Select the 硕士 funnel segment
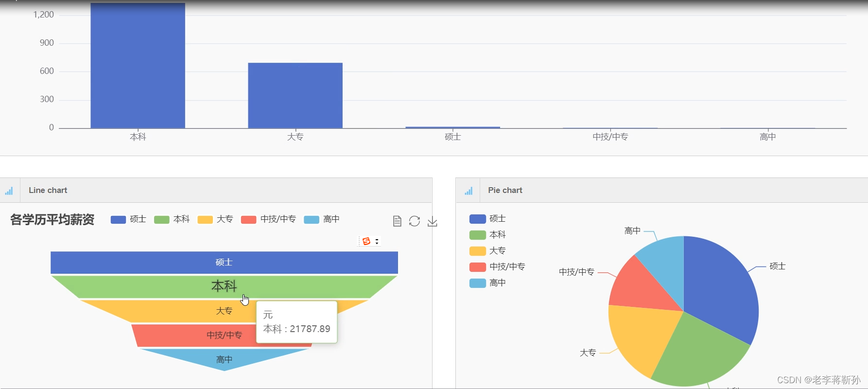 pos(224,263)
